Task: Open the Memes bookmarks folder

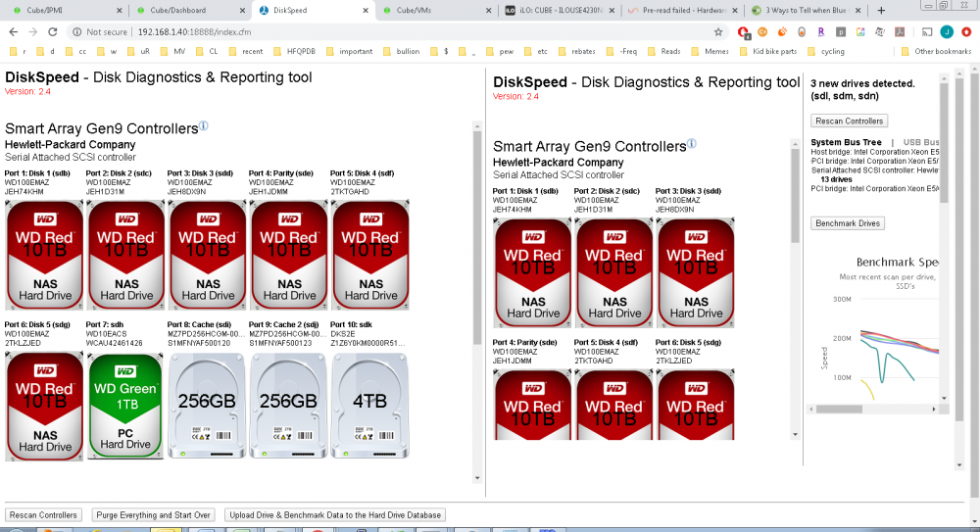Action: [710, 51]
